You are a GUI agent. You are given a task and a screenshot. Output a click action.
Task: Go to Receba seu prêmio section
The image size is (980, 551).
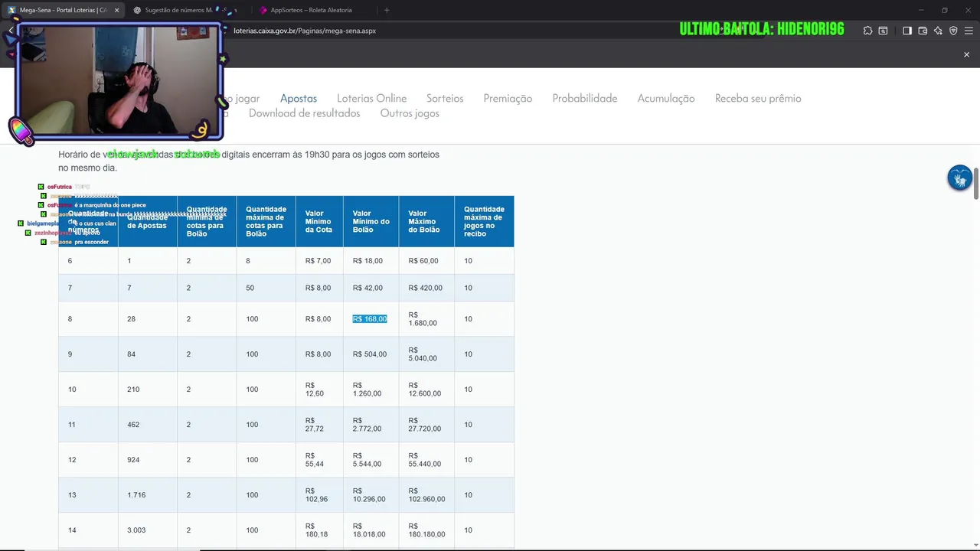click(x=758, y=98)
